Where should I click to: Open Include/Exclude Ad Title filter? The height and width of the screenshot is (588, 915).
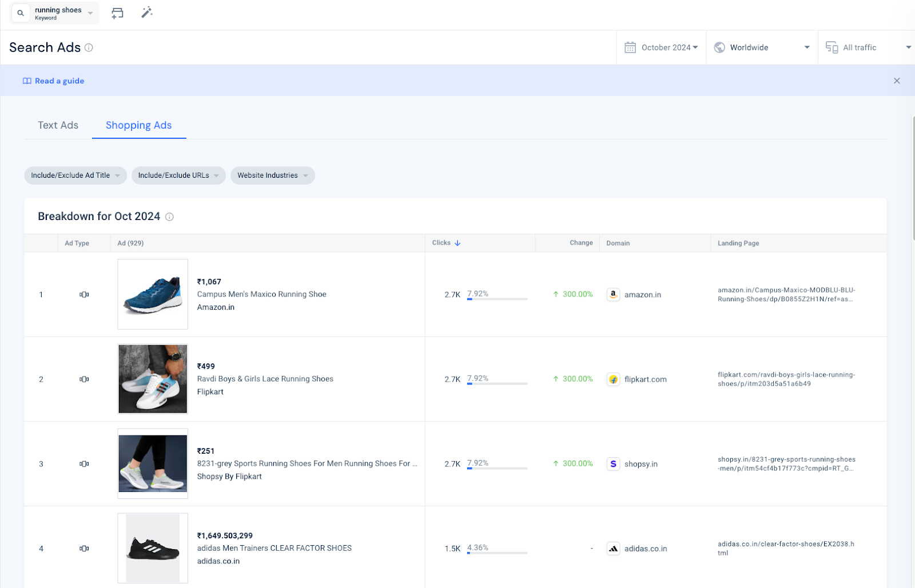[x=75, y=175]
